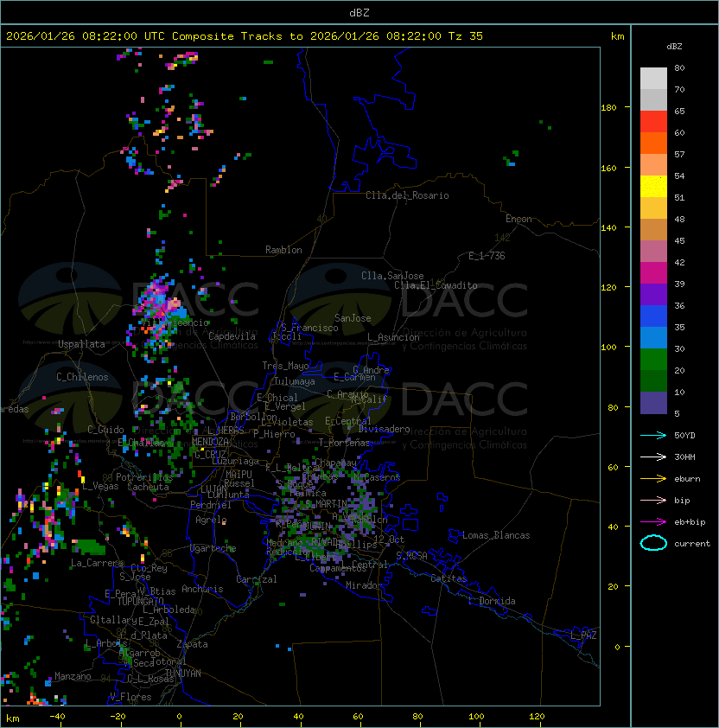Click the 'Carrizal' location label
The height and width of the screenshot is (728, 719).
(x=257, y=579)
